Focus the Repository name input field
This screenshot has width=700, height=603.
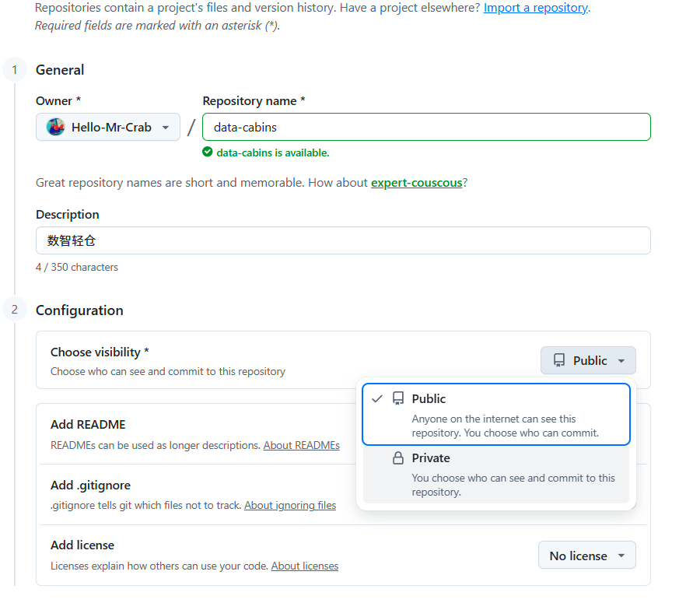point(426,127)
